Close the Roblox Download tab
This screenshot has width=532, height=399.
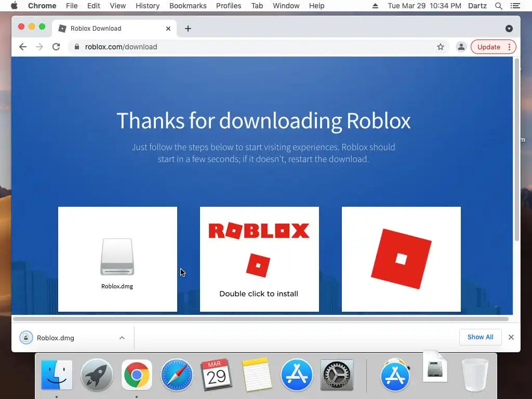[x=168, y=29]
